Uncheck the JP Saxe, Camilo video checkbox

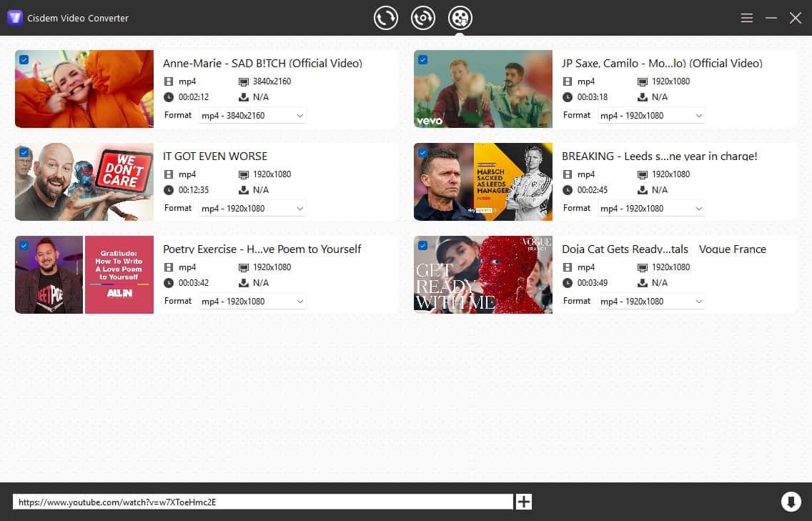tap(422, 59)
